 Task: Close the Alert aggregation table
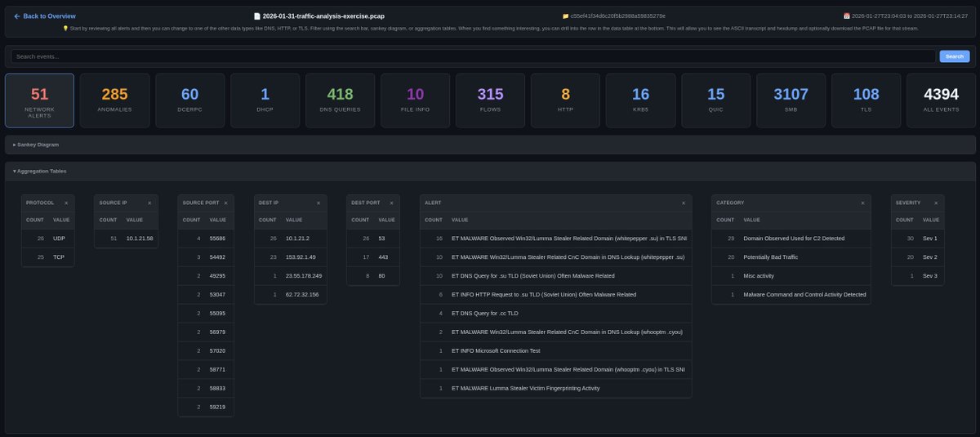(x=684, y=203)
